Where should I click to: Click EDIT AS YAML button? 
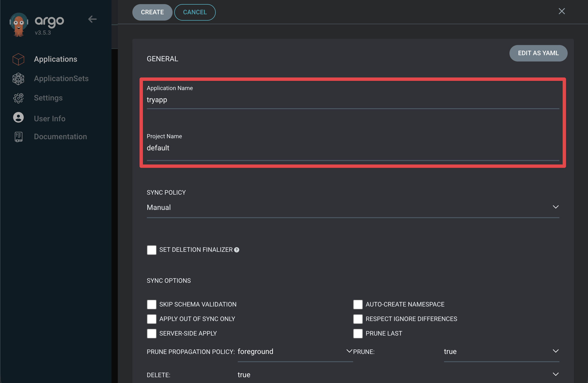(538, 53)
